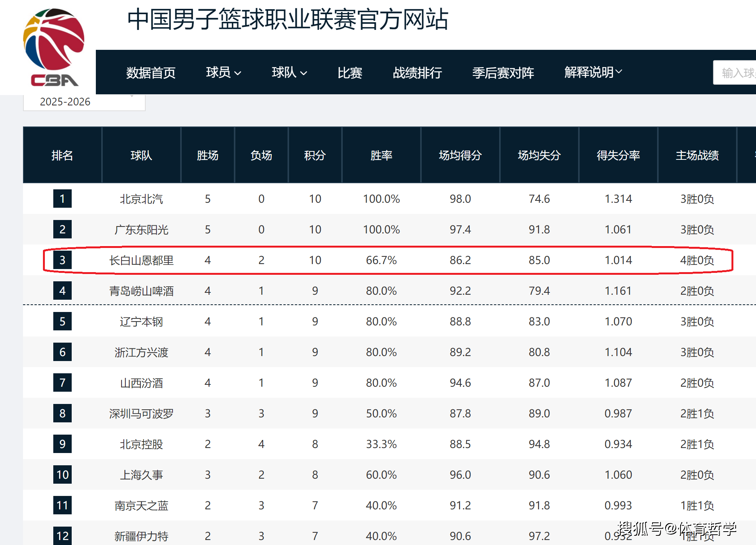Click the CBA league logo
Screen dimensions: 756x545
click(x=54, y=47)
